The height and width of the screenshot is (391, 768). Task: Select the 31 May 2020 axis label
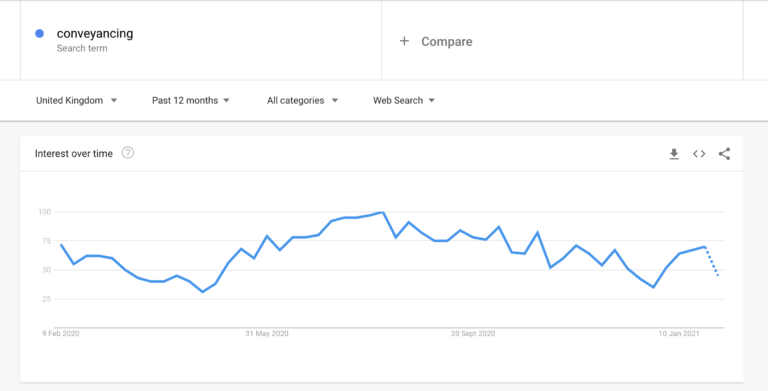[x=266, y=334]
